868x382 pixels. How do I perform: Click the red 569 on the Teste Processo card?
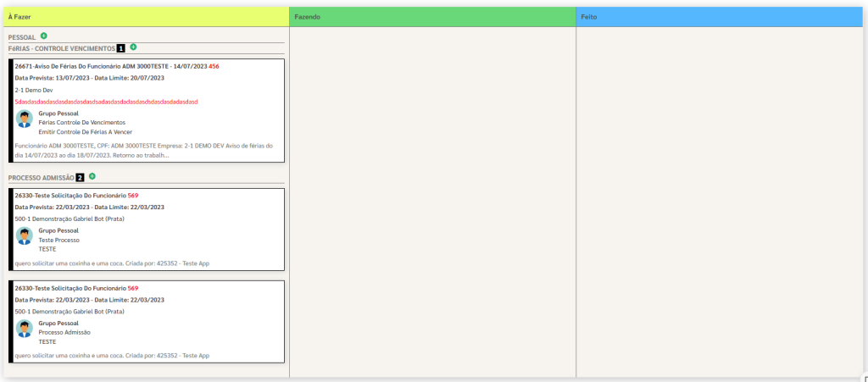(133, 196)
